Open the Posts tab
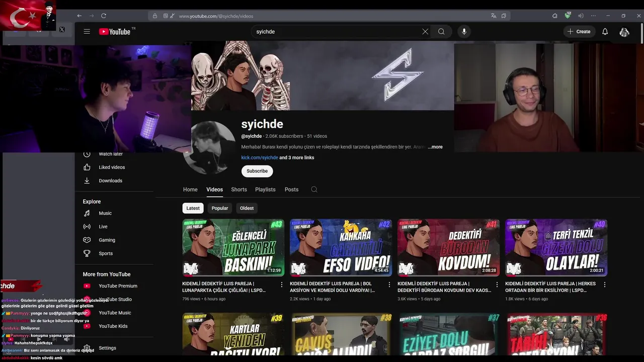 point(291,190)
